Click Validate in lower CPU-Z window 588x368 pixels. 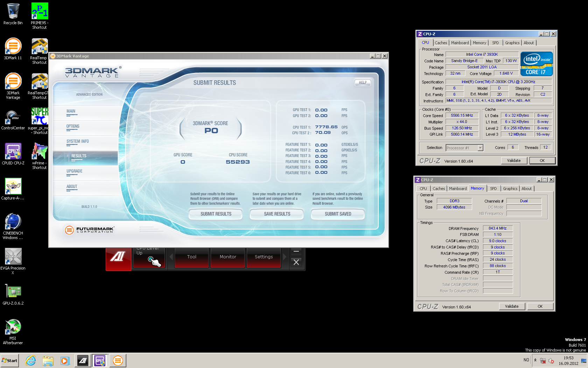coord(512,306)
